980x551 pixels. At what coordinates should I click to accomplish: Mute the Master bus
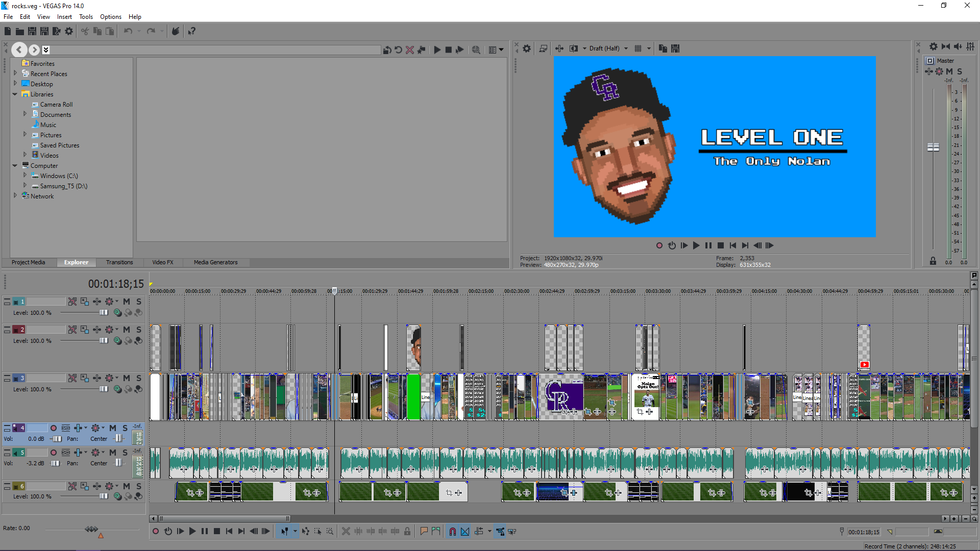[x=949, y=71]
